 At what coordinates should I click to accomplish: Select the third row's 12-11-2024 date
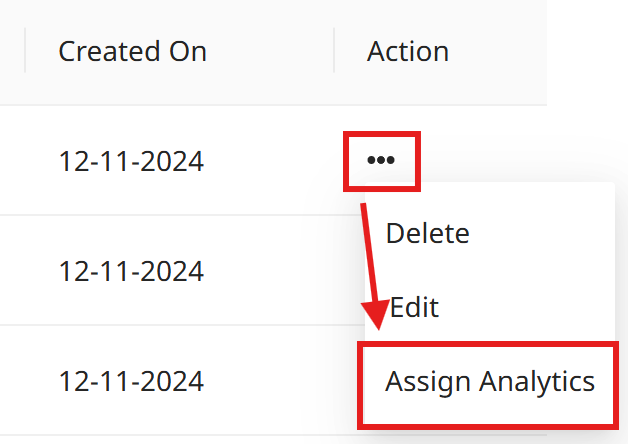tap(131, 381)
